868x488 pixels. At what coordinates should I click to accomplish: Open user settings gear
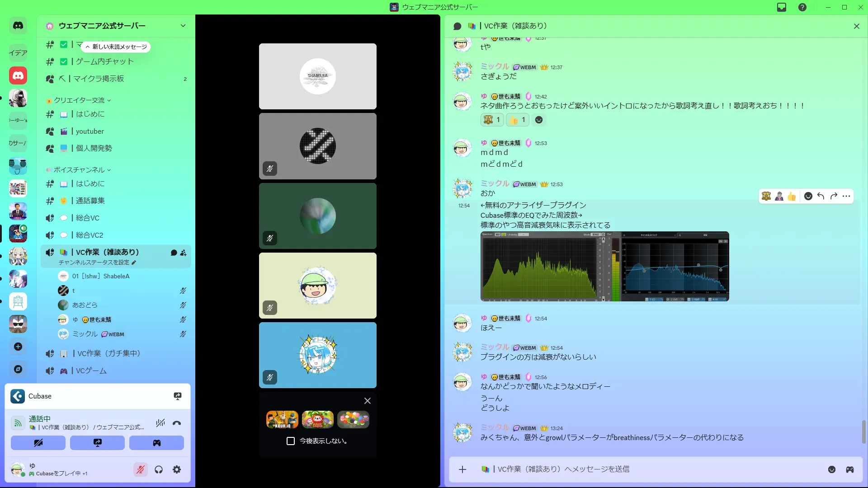177,470
